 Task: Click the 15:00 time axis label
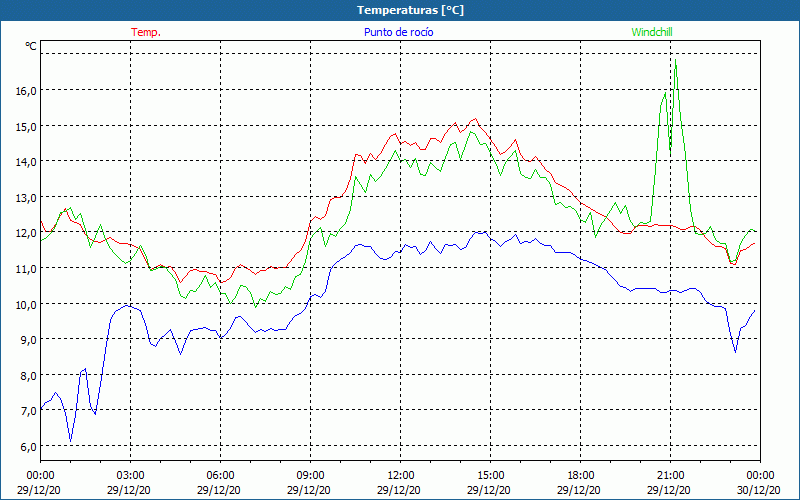(490, 476)
